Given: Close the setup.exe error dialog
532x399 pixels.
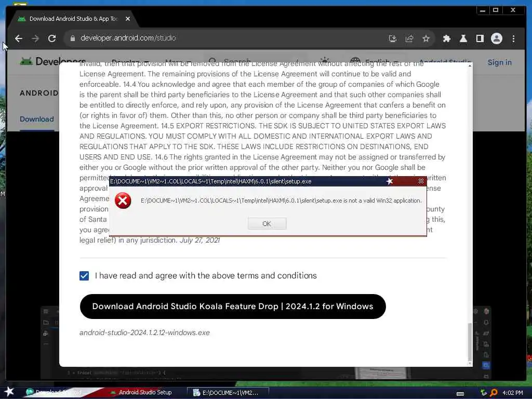Looking at the screenshot, I should click(x=421, y=181).
